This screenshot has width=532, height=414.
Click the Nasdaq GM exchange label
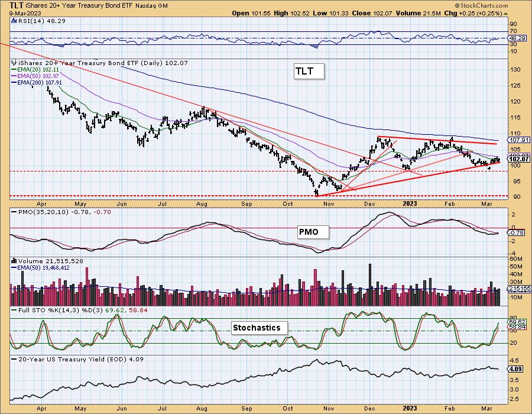coord(151,6)
